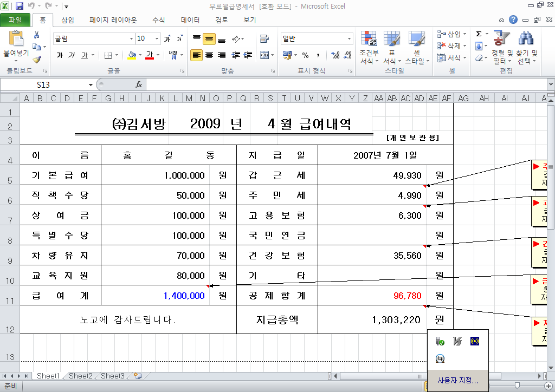555x392 pixels.
Task: Switch to the 수식 (Formulas) ribbon tab
Action: 158,21
